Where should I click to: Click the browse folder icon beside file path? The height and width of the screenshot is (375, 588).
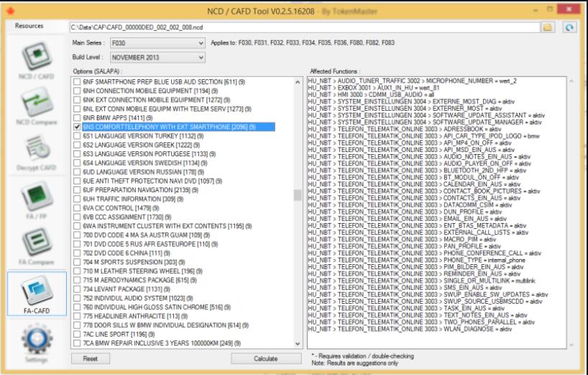pos(548,27)
